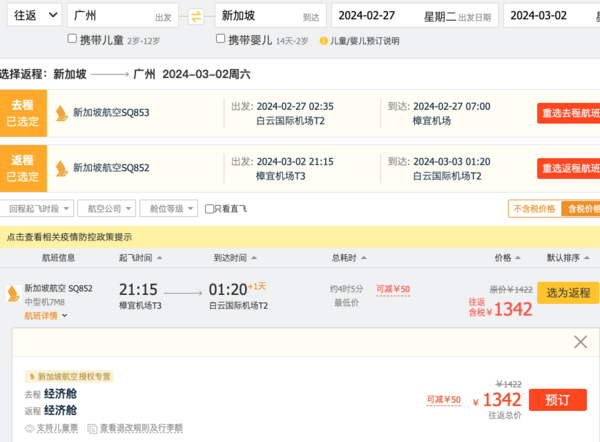Viewport: 600px width, 442px height.
Task: Open the child/infant booking info icon
Action: point(323,41)
